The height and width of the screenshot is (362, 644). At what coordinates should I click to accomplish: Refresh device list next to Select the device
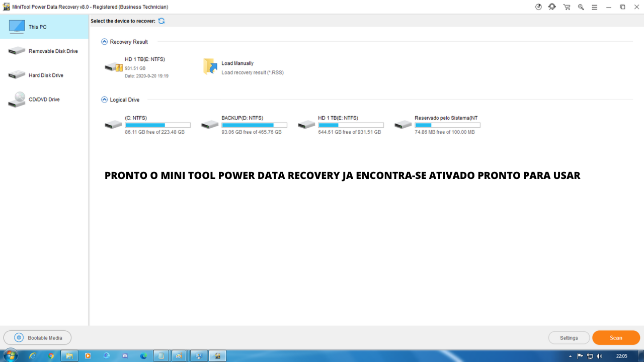point(162,21)
